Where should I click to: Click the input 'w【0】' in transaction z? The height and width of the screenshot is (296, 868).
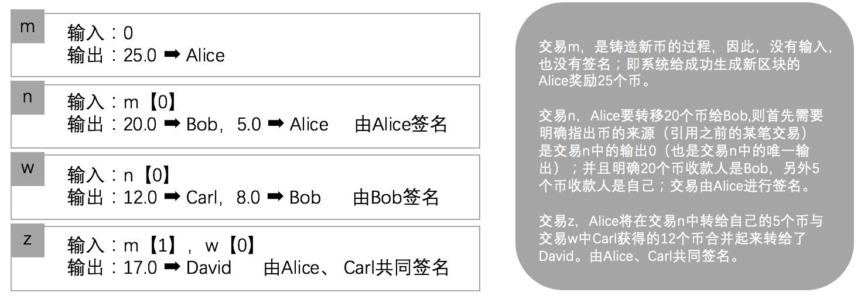coord(230,245)
